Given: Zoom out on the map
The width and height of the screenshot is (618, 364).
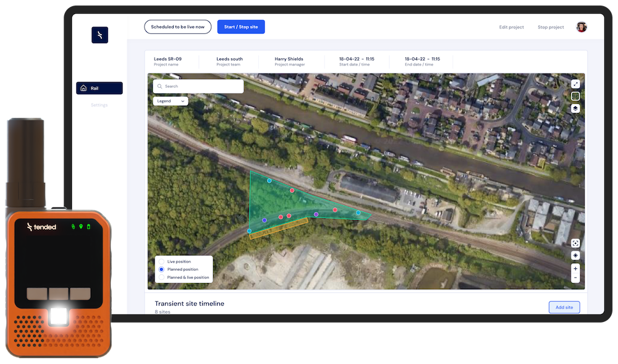Looking at the screenshot, I should click(575, 277).
